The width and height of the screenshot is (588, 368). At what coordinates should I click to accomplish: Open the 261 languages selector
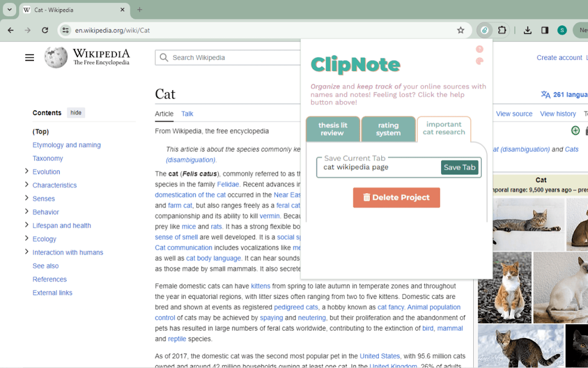[x=564, y=95]
